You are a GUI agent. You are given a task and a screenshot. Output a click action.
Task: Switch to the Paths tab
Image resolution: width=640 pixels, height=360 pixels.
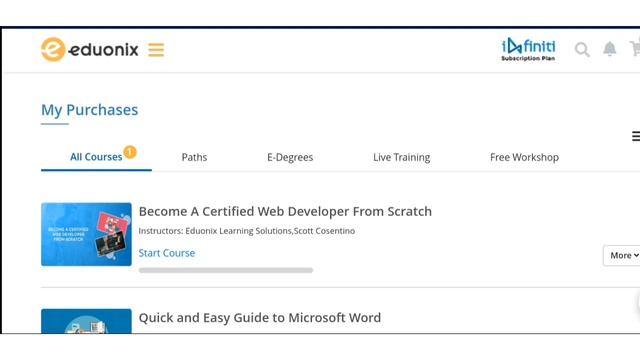pyautogui.click(x=194, y=157)
